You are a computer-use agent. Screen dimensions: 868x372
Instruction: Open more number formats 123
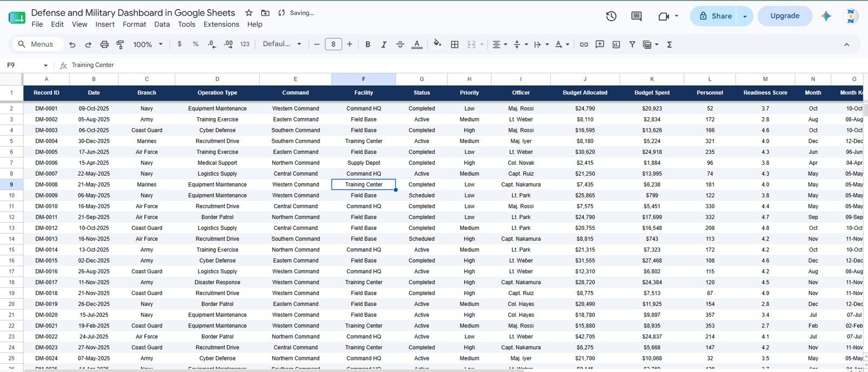point(245,44)
